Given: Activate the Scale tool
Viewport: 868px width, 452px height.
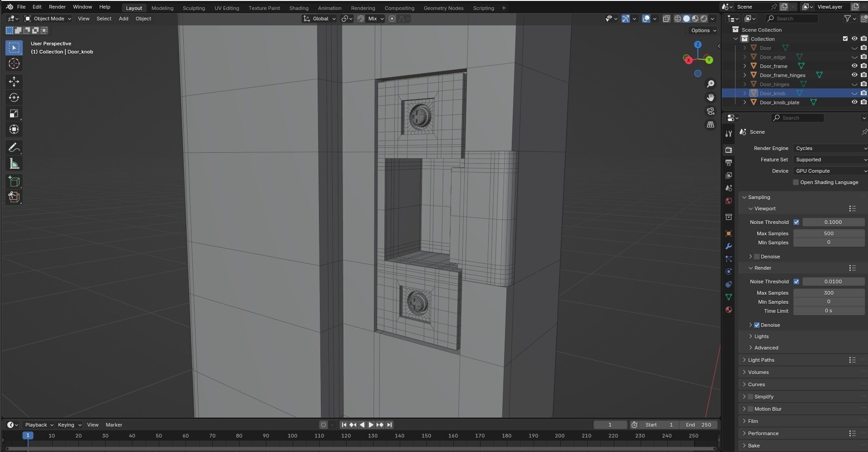Looking at the screenshot, I should (x=14, y=113).
